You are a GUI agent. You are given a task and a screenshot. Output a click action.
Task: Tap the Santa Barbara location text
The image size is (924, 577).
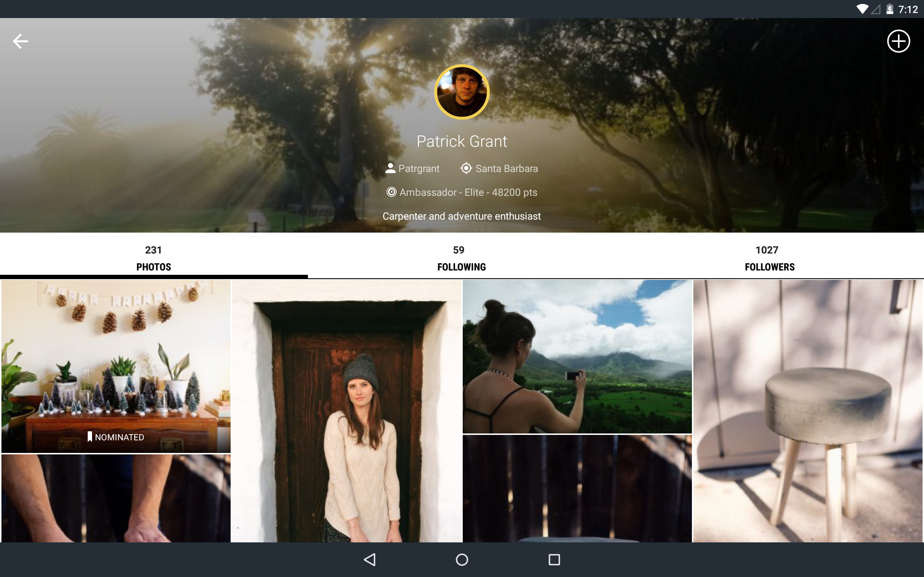[506, 168]
